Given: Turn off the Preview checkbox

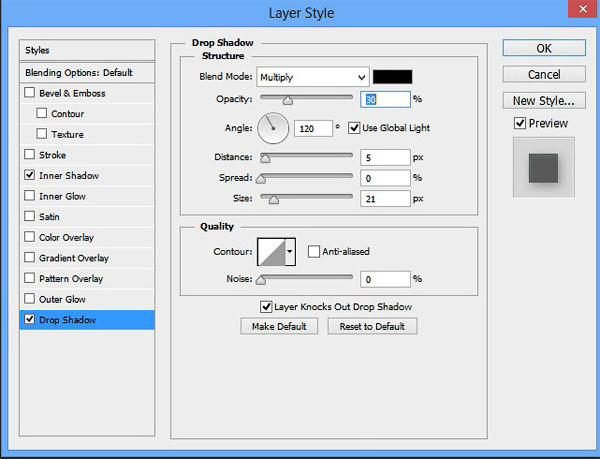Looking at the screenshot, I should pyautogui.click(x=519, y=123).
